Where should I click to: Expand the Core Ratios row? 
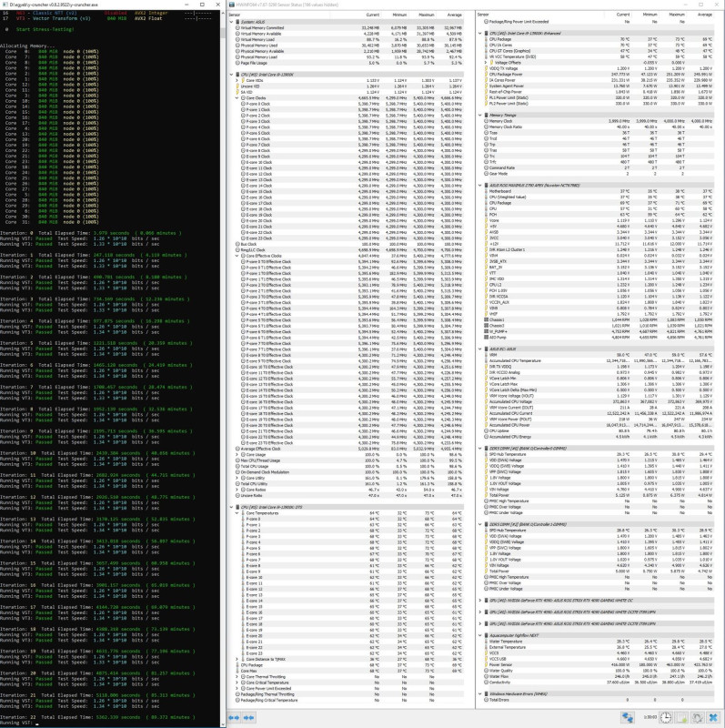pos(237,490)
